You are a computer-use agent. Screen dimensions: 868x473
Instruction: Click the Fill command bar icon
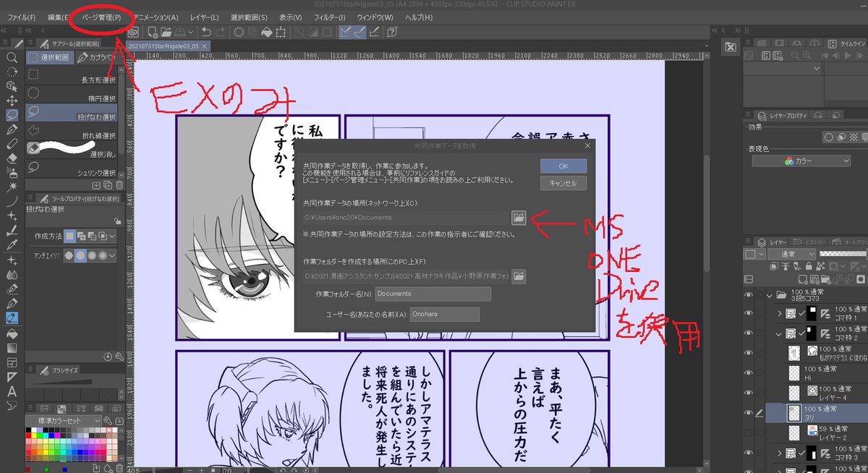pos(267,33)
